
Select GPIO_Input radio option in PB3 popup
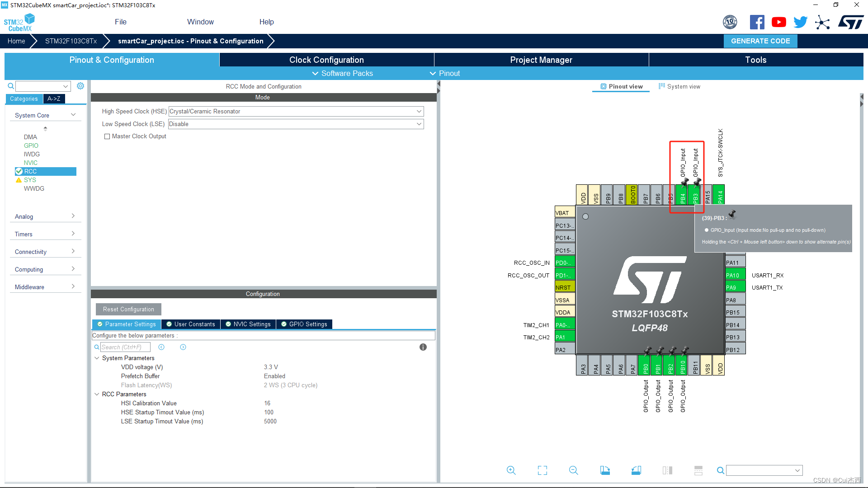point(707,230)
